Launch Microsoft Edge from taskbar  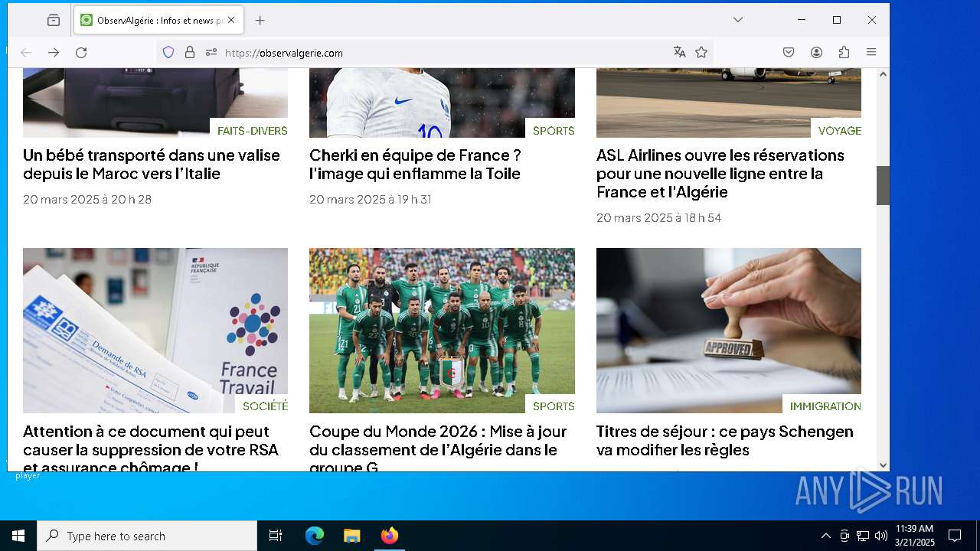point(315,536)
